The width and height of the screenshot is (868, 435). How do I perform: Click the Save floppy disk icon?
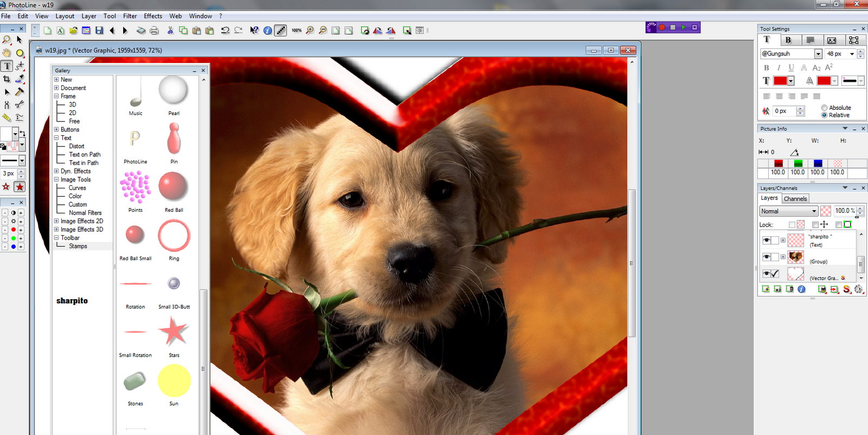point(99,30)
